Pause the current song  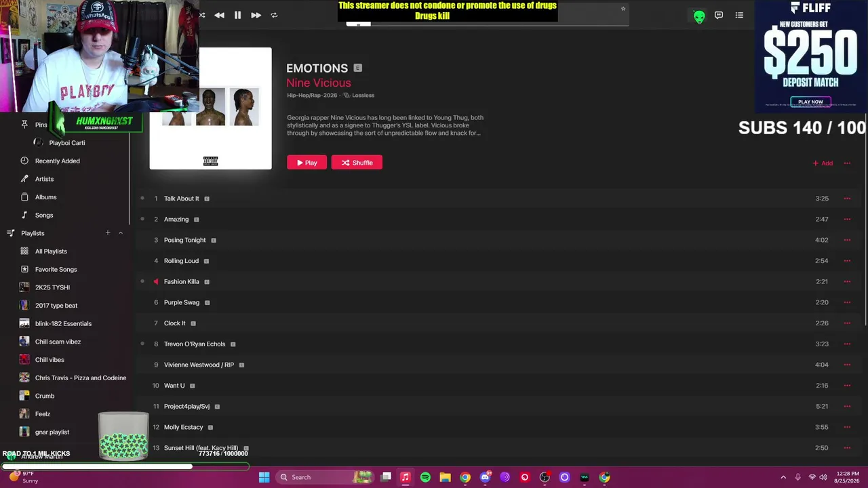tap(238, 15)
